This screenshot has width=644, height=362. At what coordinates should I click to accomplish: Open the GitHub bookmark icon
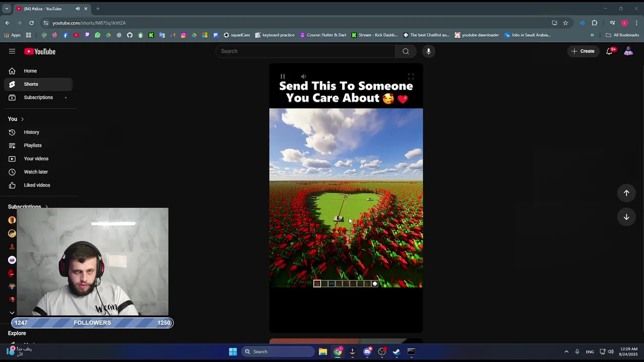click(130, 35)
